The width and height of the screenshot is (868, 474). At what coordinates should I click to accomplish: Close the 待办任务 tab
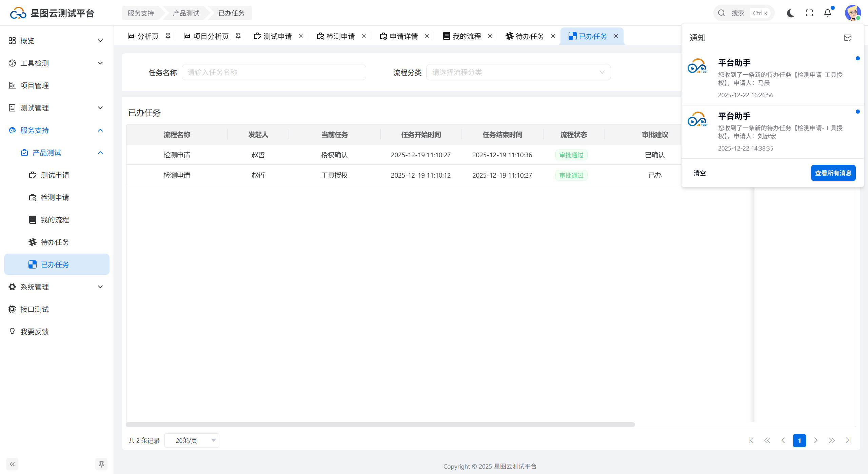553,36
